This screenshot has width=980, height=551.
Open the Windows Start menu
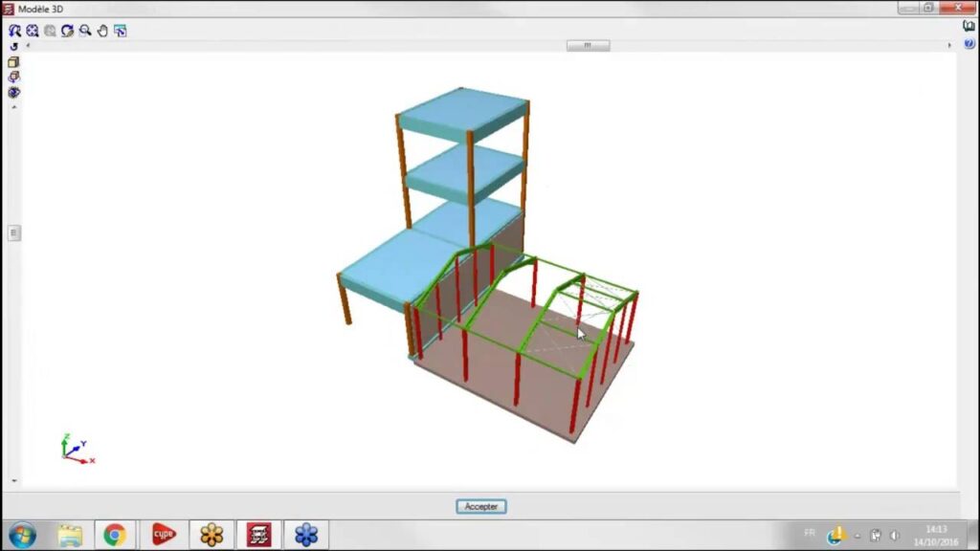[22, 535]
